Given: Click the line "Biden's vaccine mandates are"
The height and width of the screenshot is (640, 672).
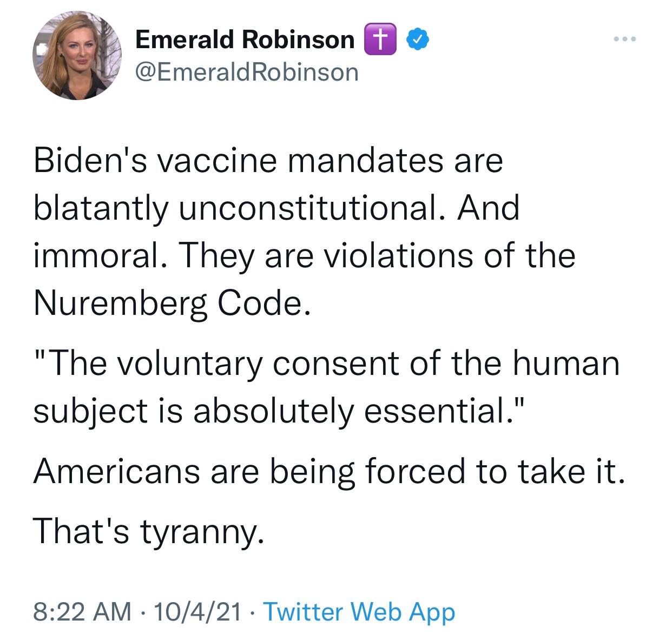Looking at the screenshot, I should pos(268,161).
